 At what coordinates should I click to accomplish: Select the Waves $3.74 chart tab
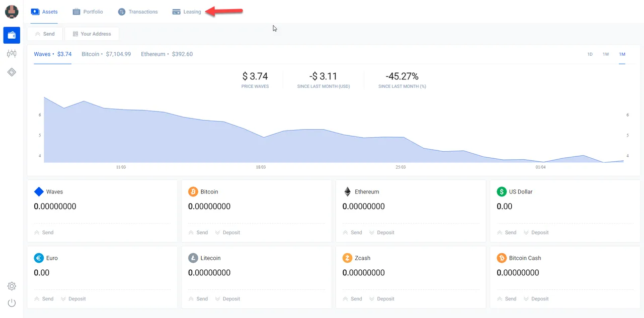click(x=53, y=54)
